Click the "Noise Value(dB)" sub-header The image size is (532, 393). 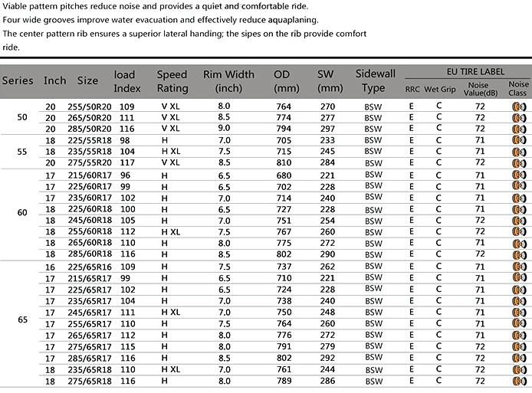pyautogui.click(x=481, y=89)
